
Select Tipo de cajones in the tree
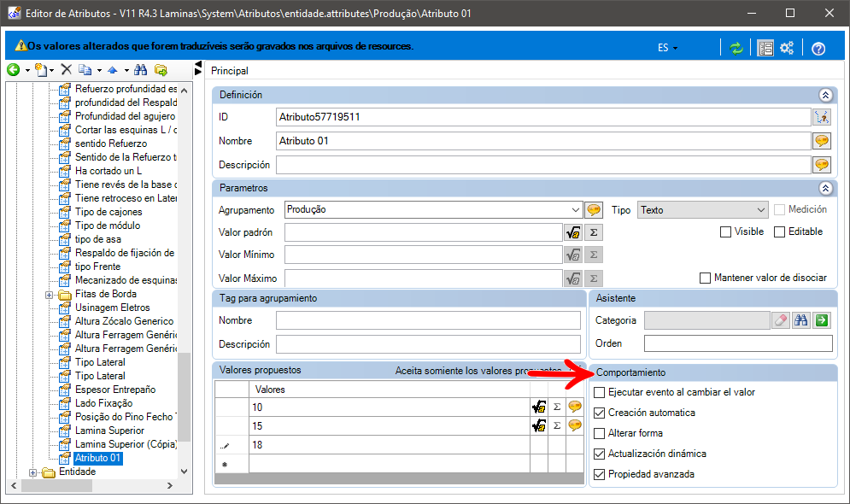pos(108,212)
